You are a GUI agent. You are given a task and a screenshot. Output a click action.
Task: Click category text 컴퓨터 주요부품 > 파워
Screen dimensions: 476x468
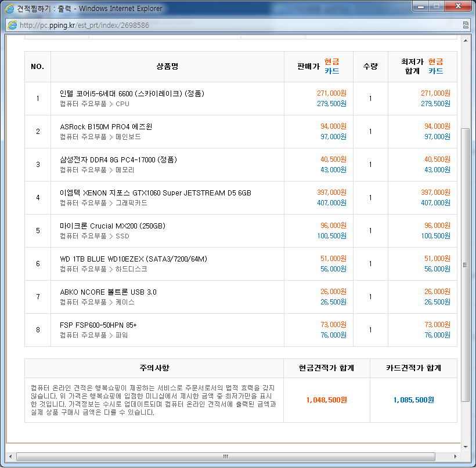[x=93, y=335]
